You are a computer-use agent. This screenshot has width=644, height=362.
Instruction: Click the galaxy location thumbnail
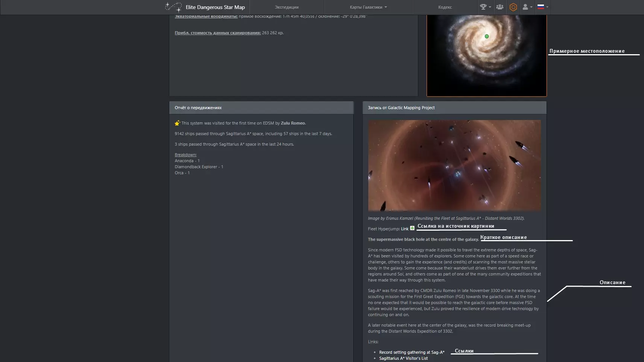[487, 55]
